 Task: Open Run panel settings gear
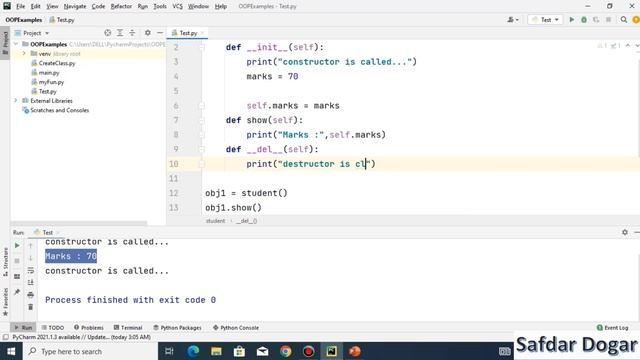[x=625, y=232]
